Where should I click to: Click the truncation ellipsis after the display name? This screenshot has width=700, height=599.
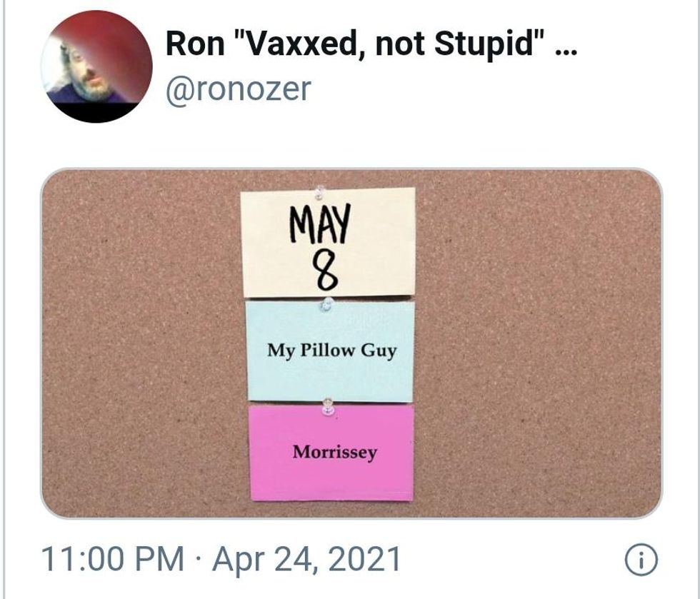[x=566, y=49]
